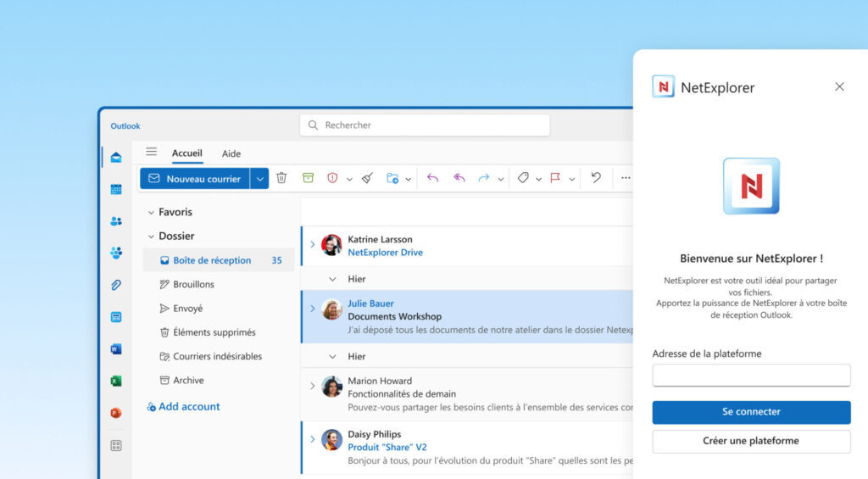Categorize with the tag icon
868x479 pixels.
click(x=523, y=178)
